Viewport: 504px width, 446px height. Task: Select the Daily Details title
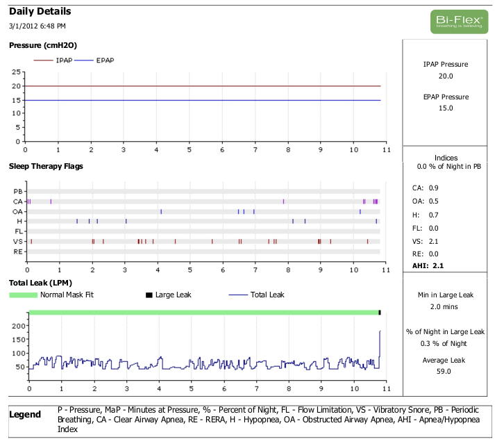click(x=40, y=12)
